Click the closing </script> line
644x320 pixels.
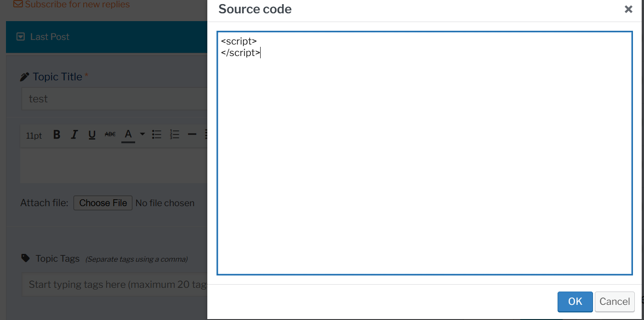(x=241, y=53)
